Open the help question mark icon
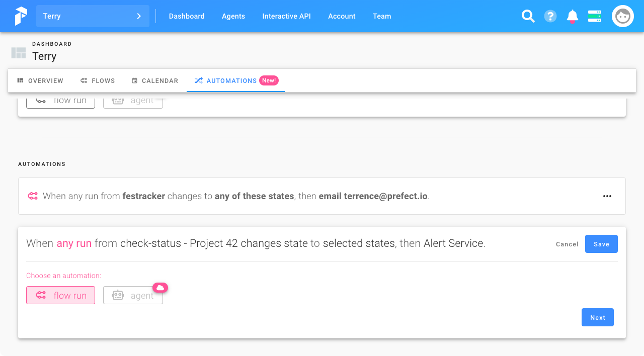Image resolution: width=644 pixels, height=356 pixels. point(550,17)
